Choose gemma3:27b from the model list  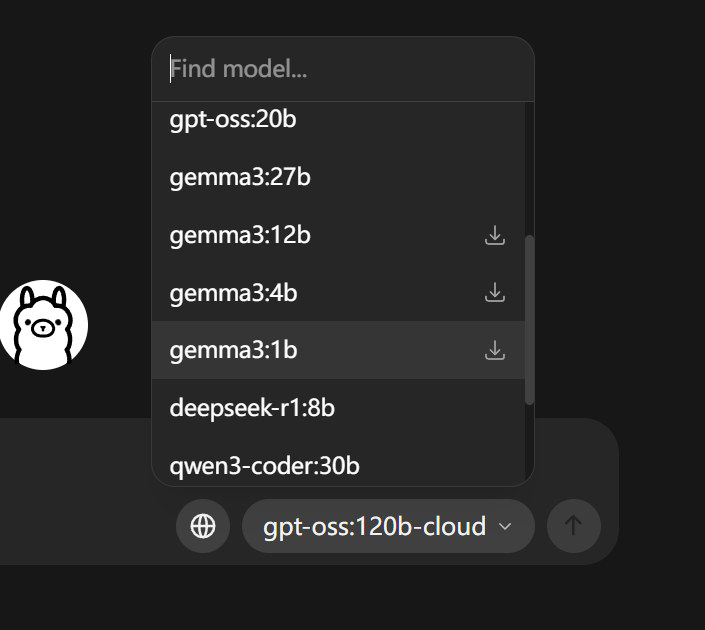(x=240, y=177)
